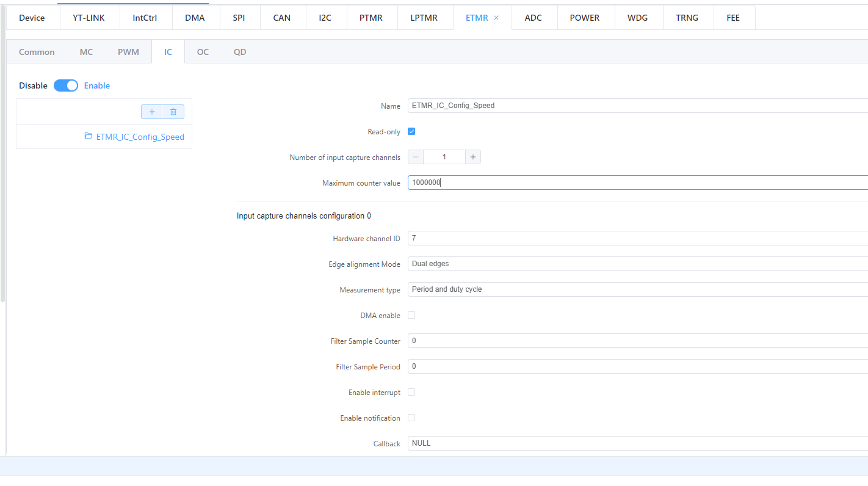The width and height of the screenshot is (868, 486).
Task: Switch to the ADC tab
Action: point(533,18)
